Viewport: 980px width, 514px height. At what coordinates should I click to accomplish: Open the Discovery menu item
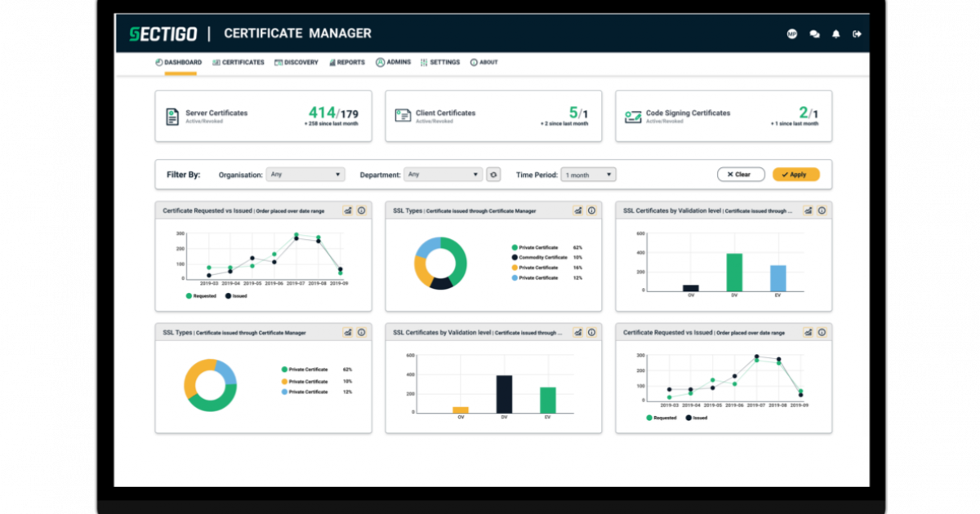coord(296,61)
